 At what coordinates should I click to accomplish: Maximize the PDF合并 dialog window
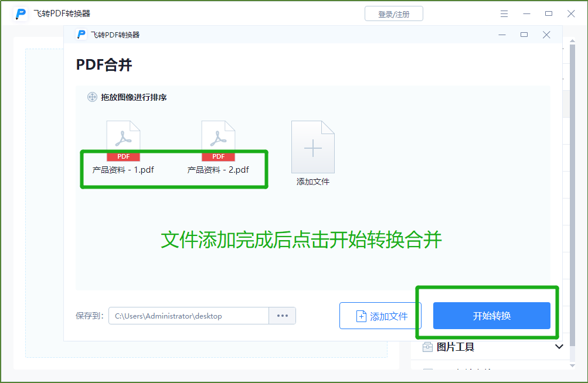tap(524, 35)
